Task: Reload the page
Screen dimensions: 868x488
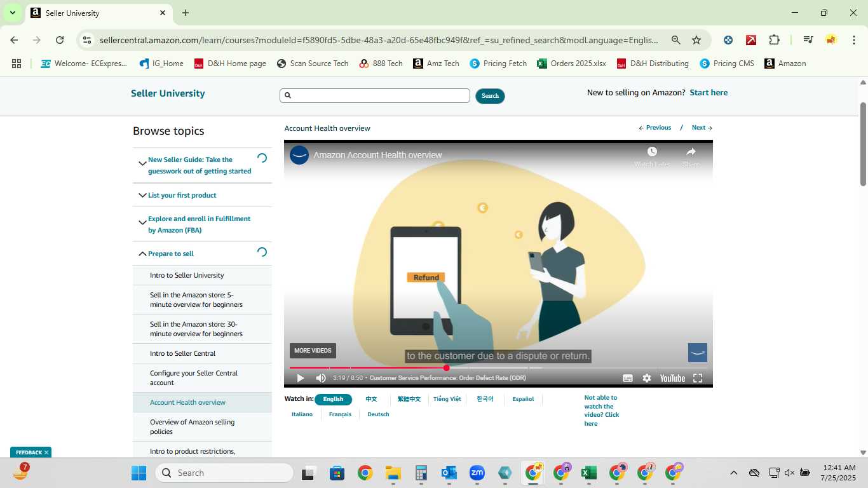Action: [x=60, y=40]
